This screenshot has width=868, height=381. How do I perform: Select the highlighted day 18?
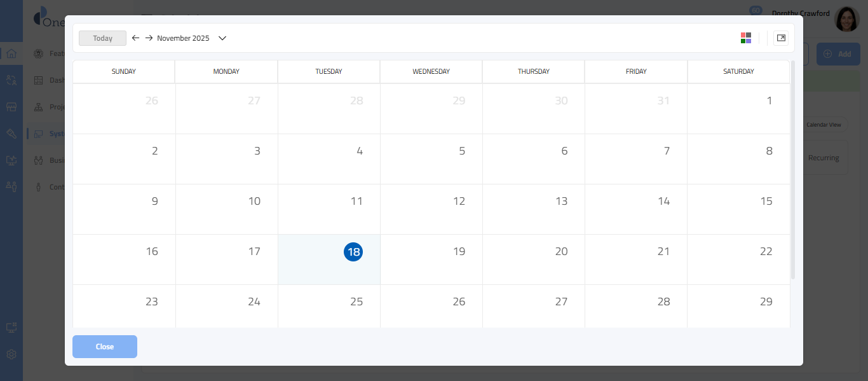pos(353,252)
